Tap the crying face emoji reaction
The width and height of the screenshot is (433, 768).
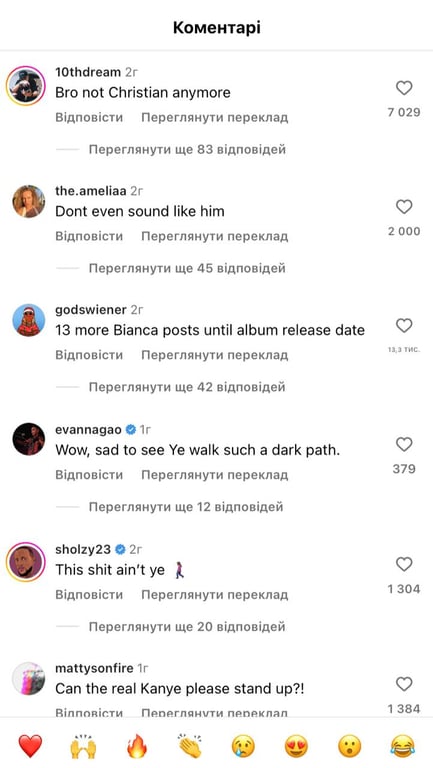point(243,746)
